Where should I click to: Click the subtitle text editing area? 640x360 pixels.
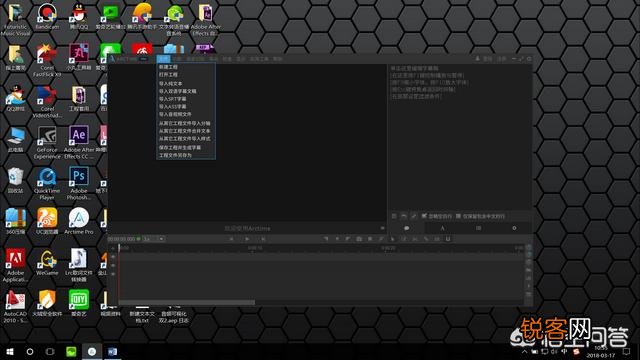pos(460,138)
